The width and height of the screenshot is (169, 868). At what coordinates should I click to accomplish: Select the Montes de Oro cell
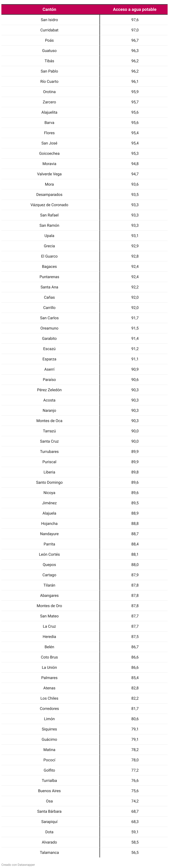click(49, 606)
